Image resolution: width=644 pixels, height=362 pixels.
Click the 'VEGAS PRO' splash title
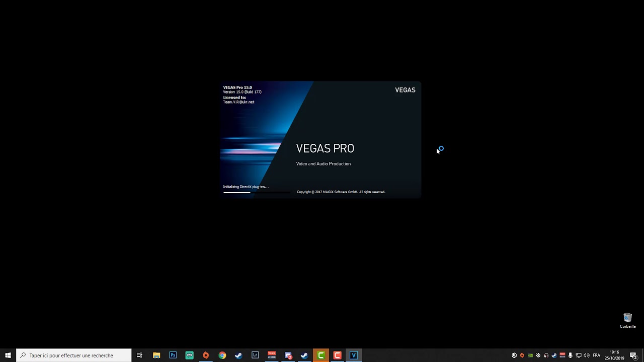coord(325,148)
